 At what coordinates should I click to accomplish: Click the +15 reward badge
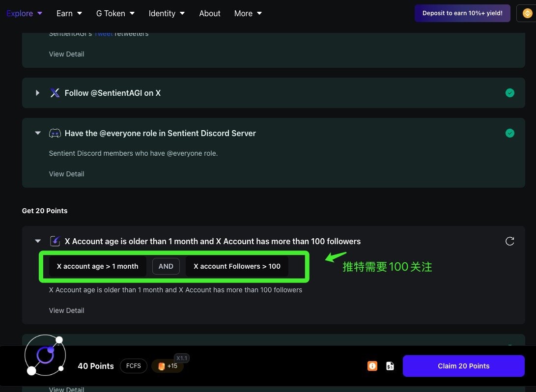[168, 366]
